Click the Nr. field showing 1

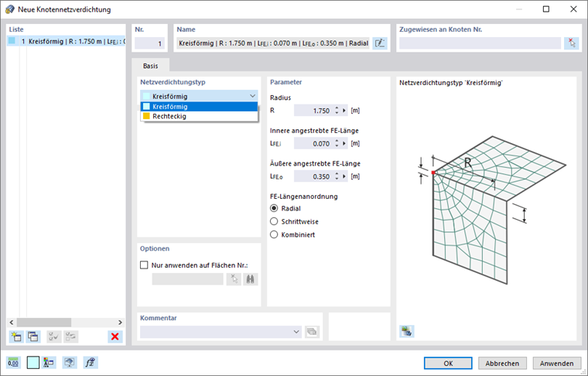[149, 43]
